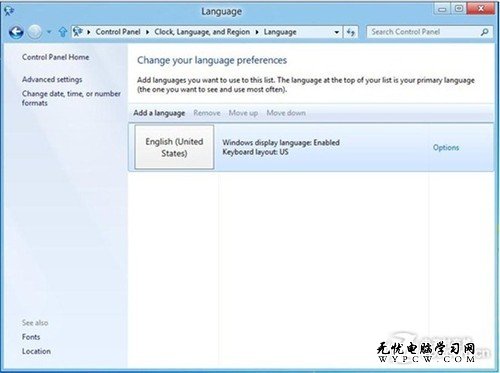Close the Language window
This screenshot has width=500, height=373.
[481, 9]
